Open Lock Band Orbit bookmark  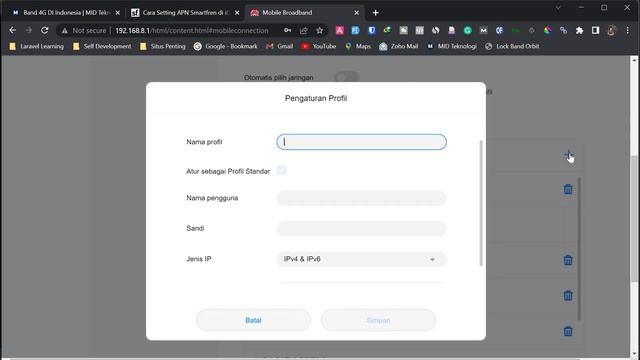pyautogui.click(x=512, y=47)
